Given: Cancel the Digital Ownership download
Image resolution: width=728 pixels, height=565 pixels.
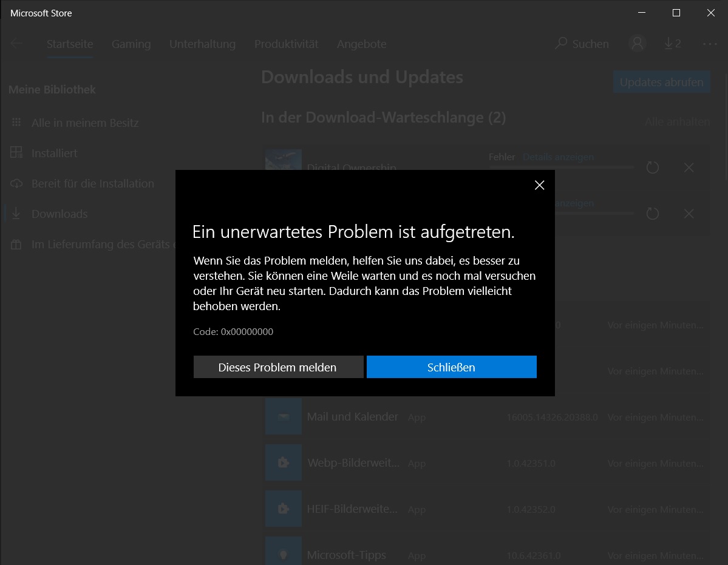Looking at the screenshot, I should tap(689, 167).
